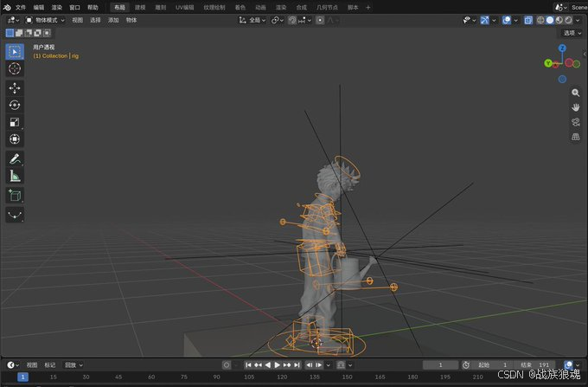Toggle viewport overlays display
The image size is (588, 387).
tap(506, 20)
